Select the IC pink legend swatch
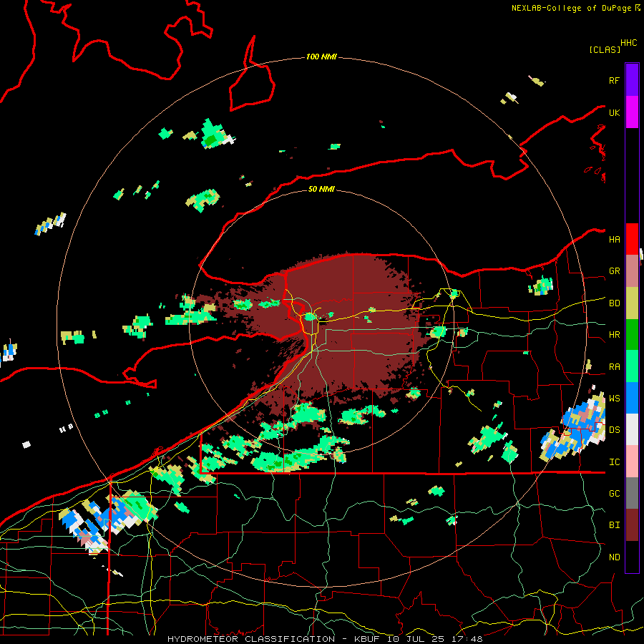Viewport: 644px width, 644px height. point(632,462)
